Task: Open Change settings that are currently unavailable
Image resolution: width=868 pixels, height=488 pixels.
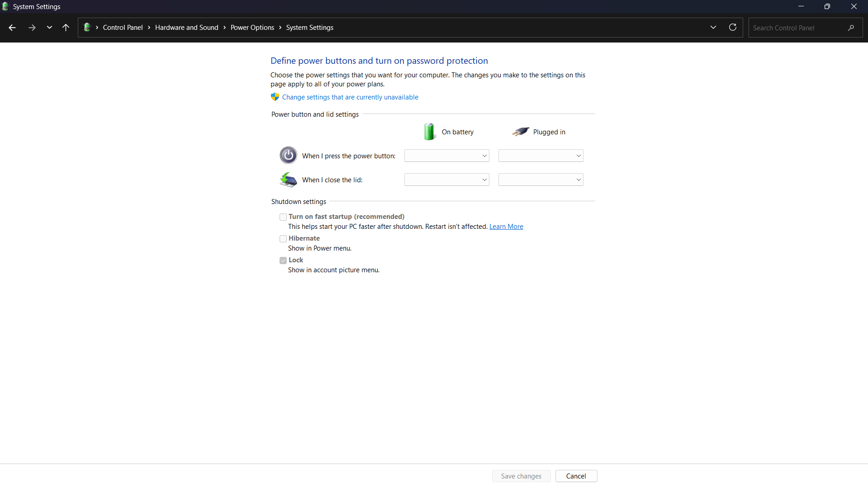Action: [350, 97]
